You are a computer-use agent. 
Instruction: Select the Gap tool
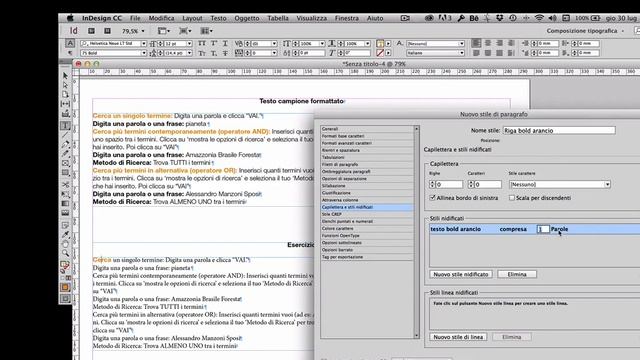(65, 104)
